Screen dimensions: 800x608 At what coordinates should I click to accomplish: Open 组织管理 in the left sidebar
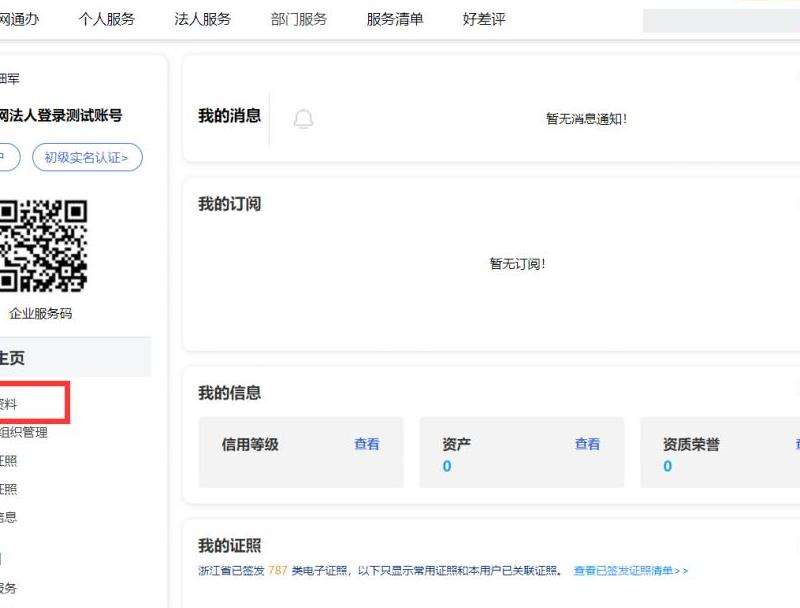[23, 433]
